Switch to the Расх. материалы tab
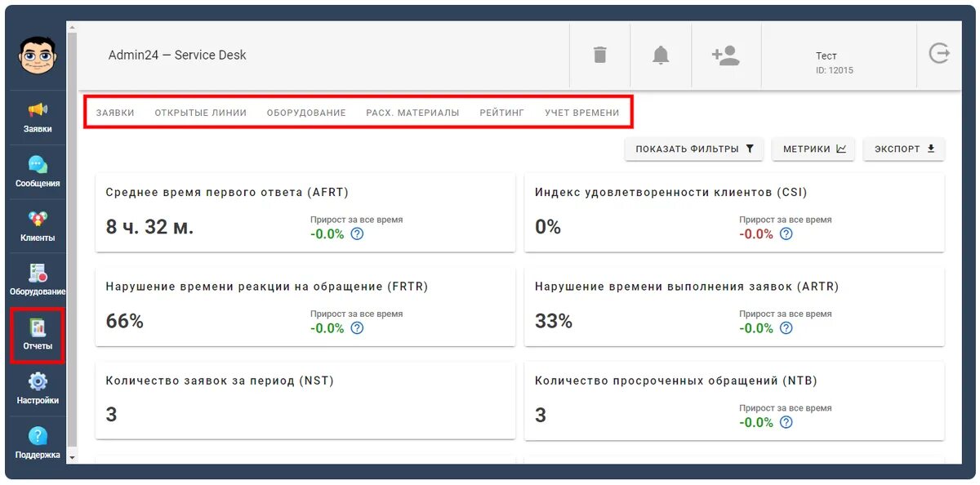 tap(412, 113)
